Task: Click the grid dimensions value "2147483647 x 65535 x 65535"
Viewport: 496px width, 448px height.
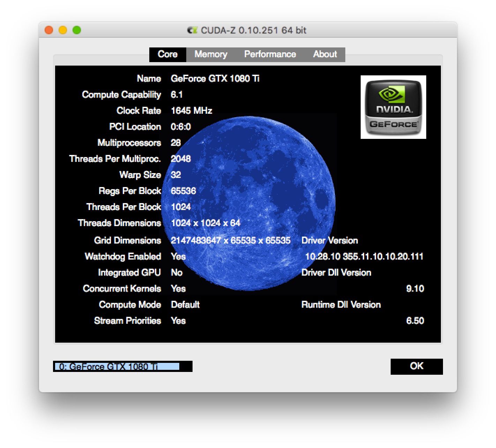Action: pyautogui.click(x=231, y=240)
